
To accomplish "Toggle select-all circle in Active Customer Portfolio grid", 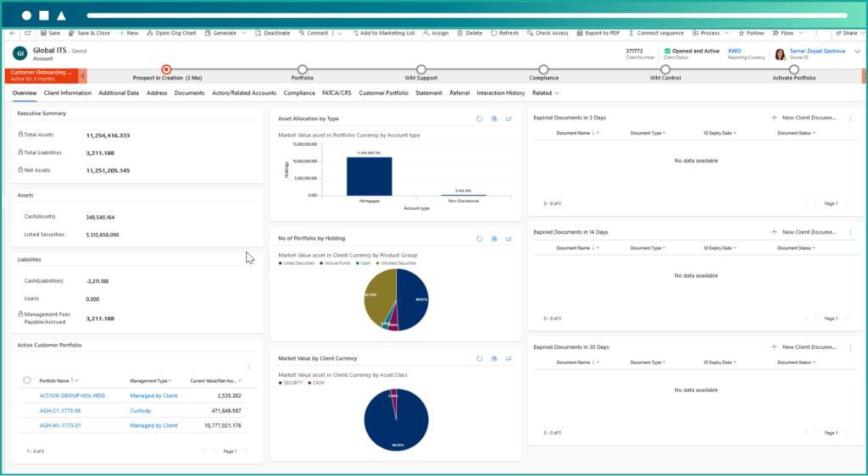I will click(x=27, y=381).
